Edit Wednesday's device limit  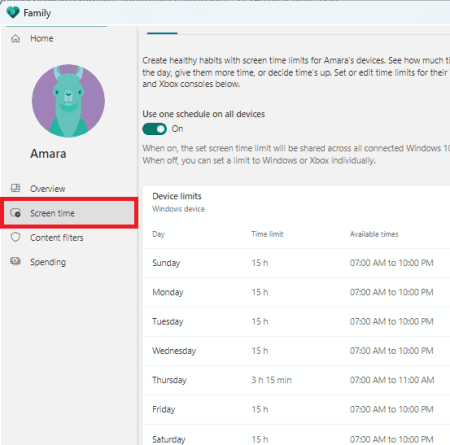tap(296, 351)
